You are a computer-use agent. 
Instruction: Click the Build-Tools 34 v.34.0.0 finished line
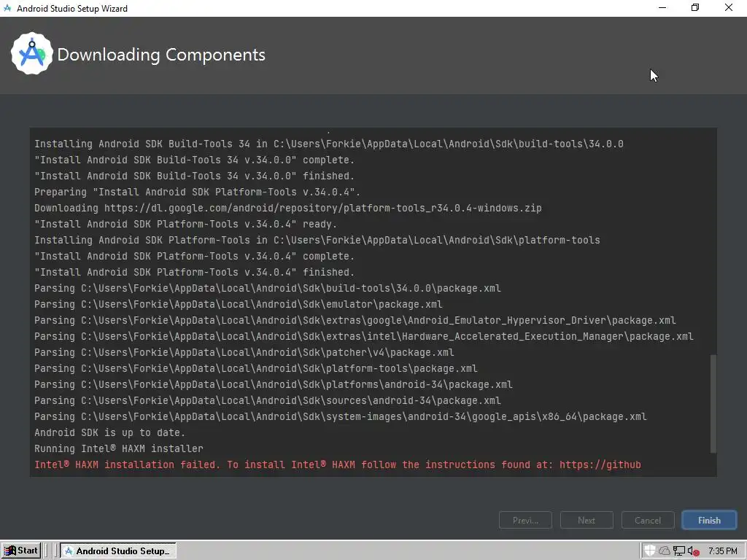194,176
